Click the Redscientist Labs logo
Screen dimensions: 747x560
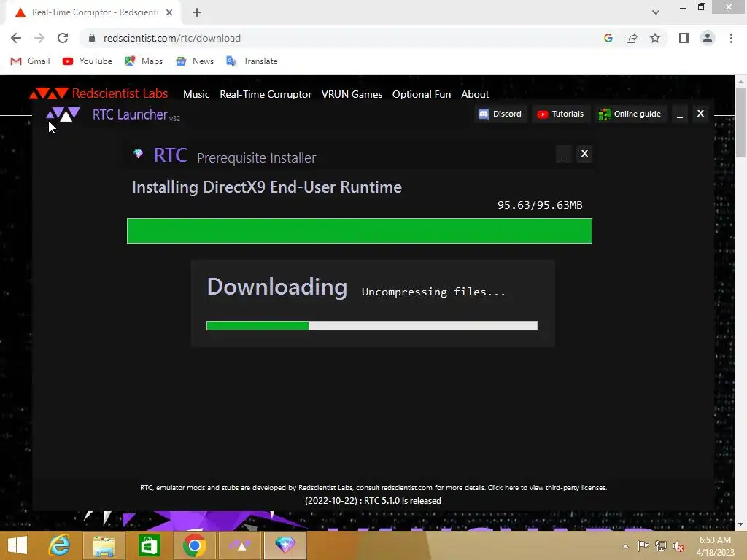pos(98,93)
